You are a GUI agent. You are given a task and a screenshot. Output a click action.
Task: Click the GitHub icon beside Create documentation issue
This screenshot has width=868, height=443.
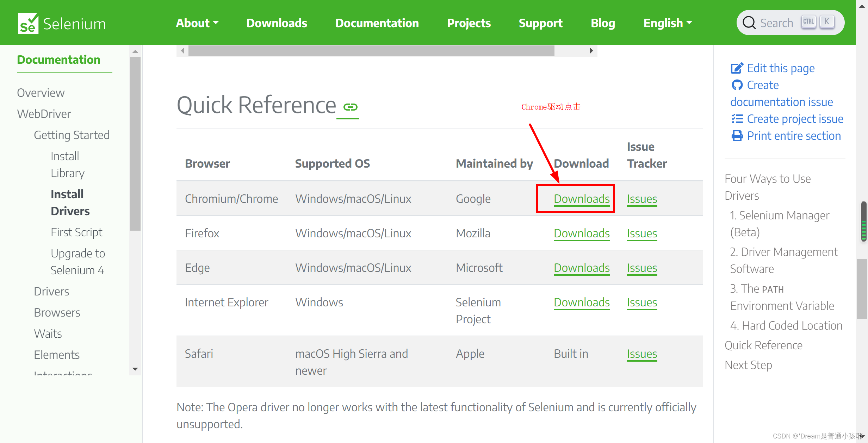737,85
